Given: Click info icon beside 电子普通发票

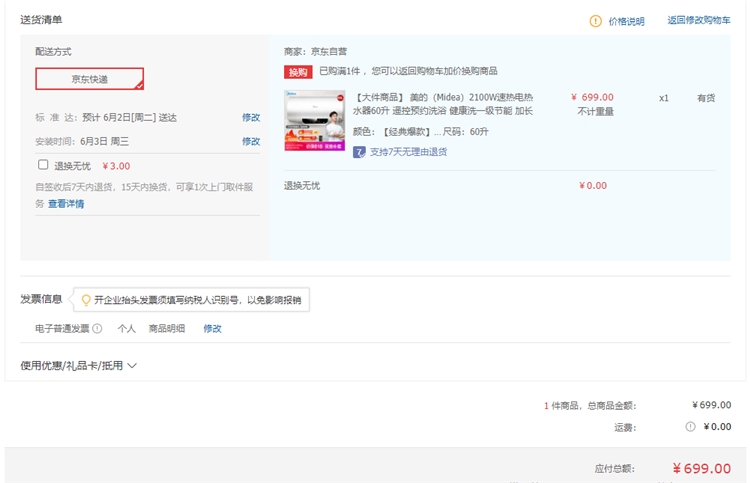Looking at the screenshot, I should [97, 329].
